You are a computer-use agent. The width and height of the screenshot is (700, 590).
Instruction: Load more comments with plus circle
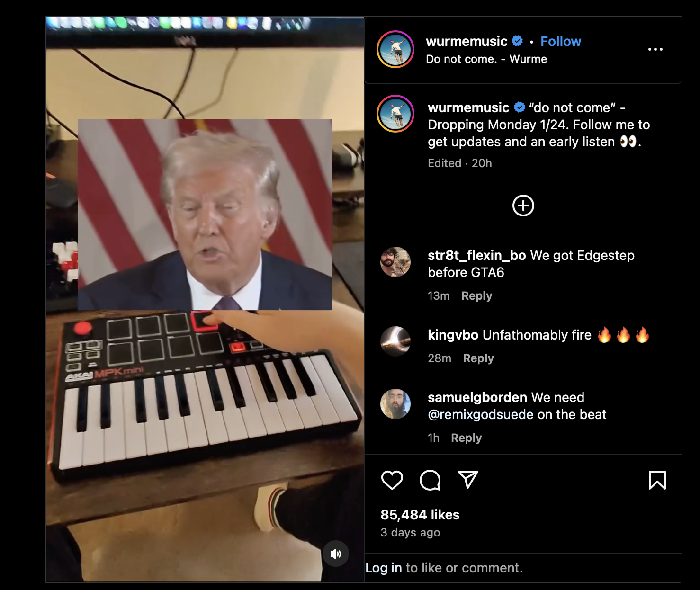tap(523, 206)
